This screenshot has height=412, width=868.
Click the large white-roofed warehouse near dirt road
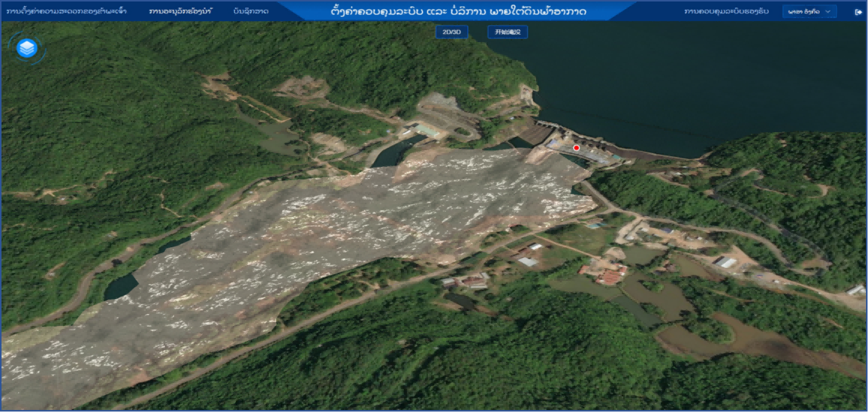[725, 262]
